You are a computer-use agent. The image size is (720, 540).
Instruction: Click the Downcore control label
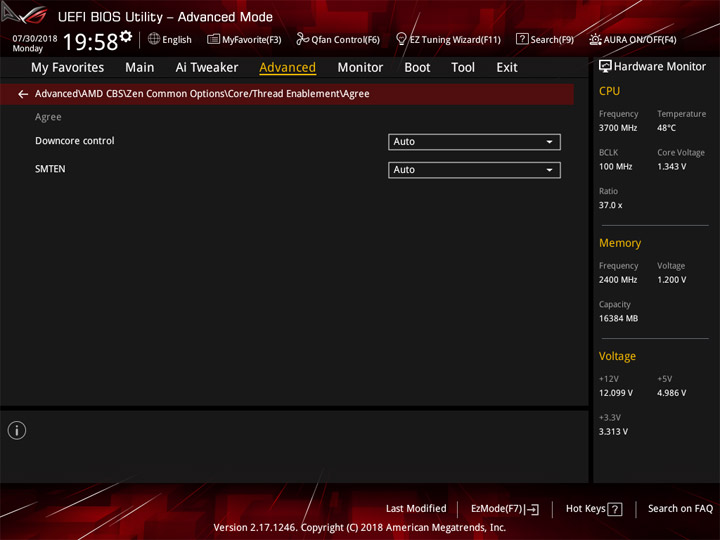[75, 141]
